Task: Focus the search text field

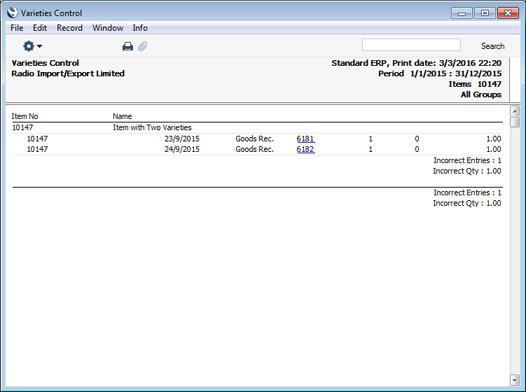Action: [411, 45]
